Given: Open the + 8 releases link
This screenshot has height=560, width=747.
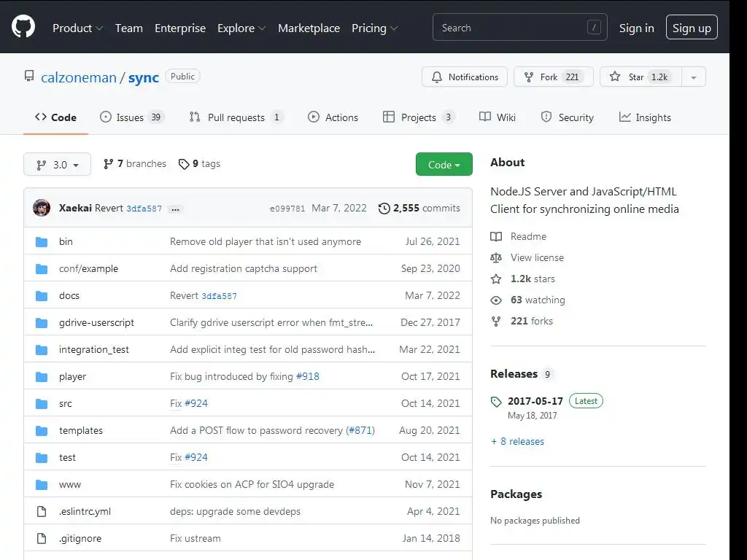Looking at the screenshot, I should pyautogui.click(x=517, y=441).
